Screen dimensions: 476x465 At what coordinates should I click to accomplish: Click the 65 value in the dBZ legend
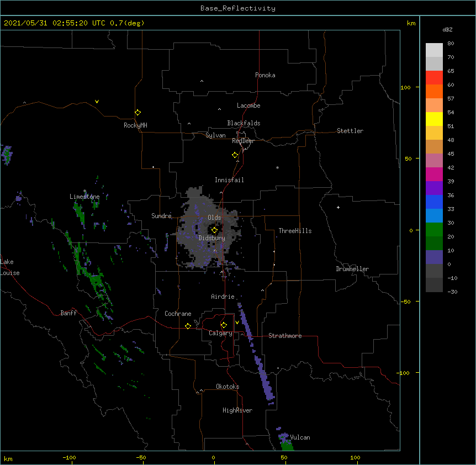451,71
